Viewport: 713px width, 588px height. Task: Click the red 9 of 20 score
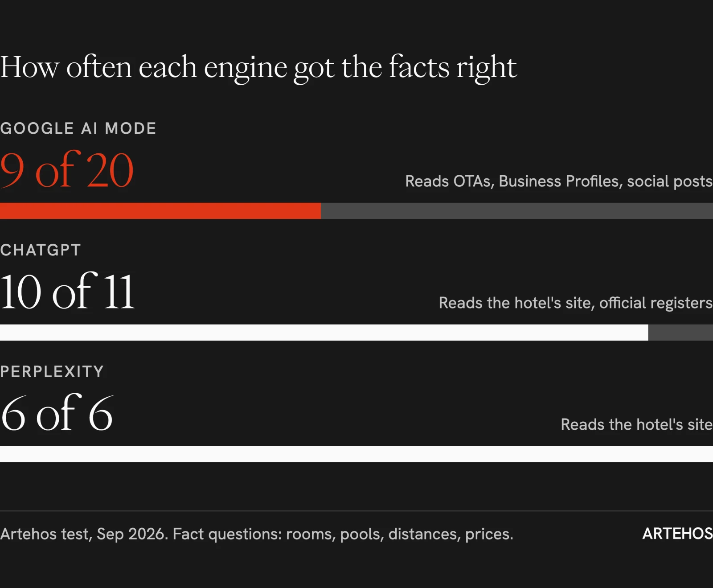point(67,169)
